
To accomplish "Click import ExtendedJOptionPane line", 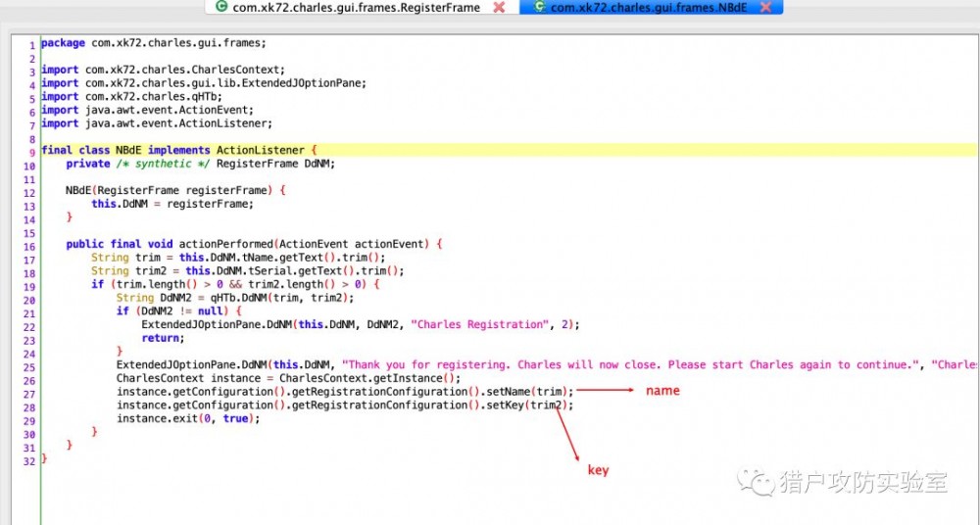I will (x=204, y=83).
